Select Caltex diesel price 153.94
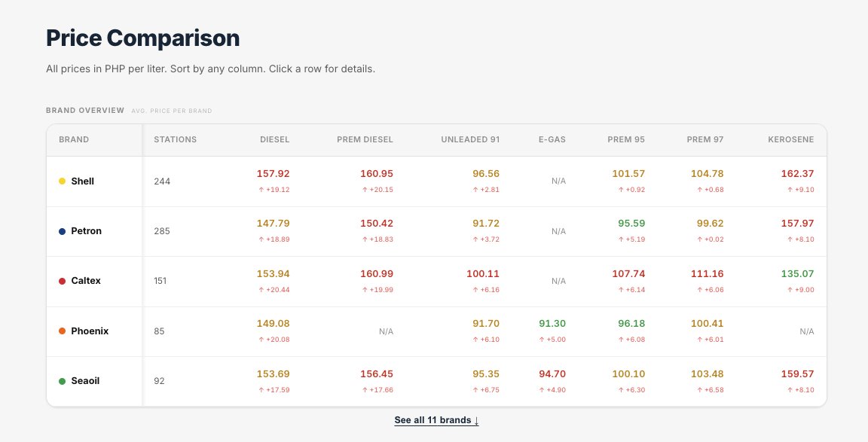868x442 pixels. tap(273, 274)
